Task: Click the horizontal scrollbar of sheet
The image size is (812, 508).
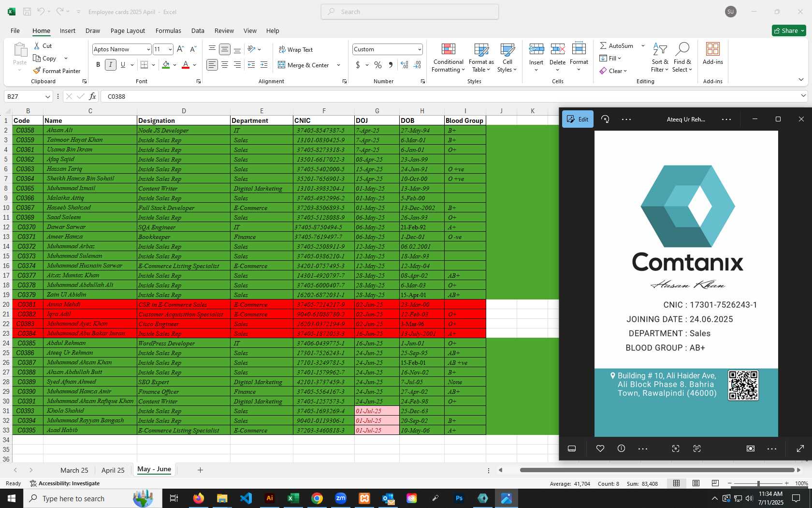Action: coord(657,470)
